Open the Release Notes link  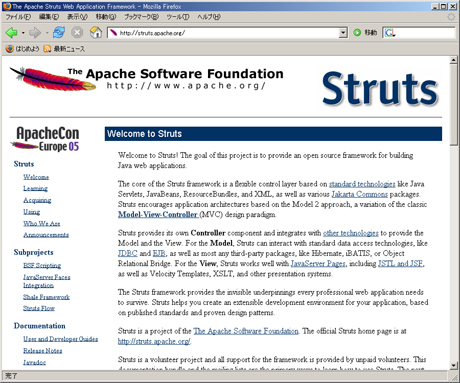[43, 350]
